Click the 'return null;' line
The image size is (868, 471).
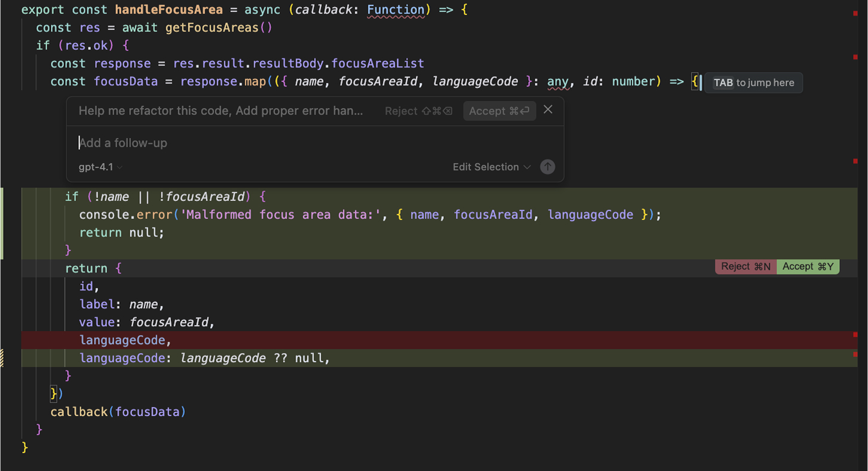click(121, 233)
